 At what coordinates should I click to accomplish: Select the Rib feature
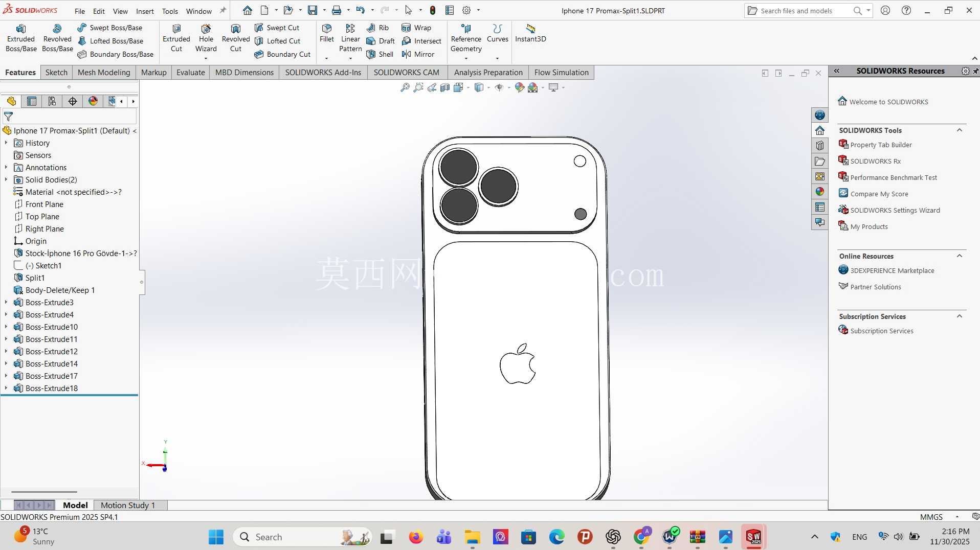[x=377, y=28]
